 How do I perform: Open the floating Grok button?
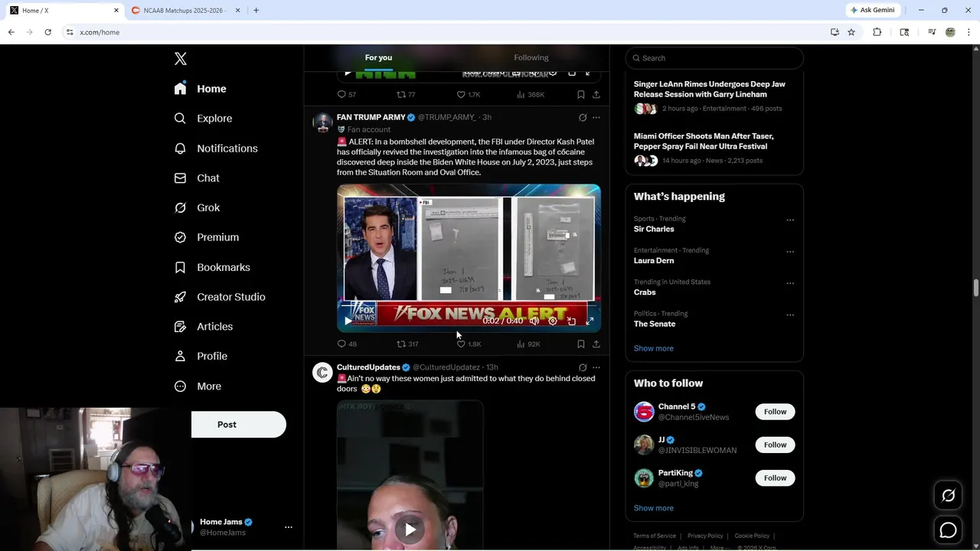948,496
